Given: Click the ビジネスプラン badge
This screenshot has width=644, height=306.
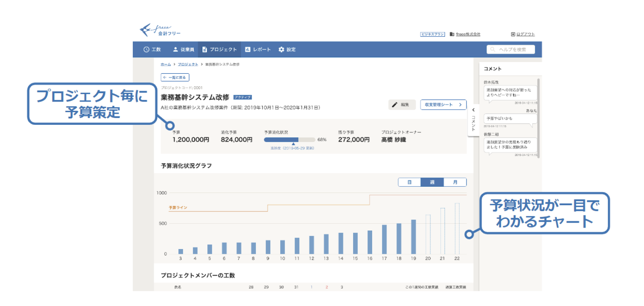Looking at the screenshot, I should (x=432, y=35).
